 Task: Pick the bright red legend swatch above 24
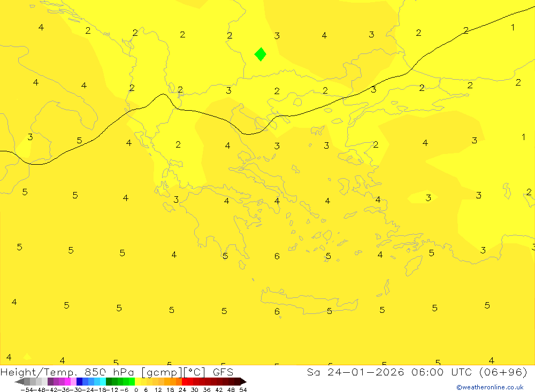pyautogui.click(x=185, y=382)
